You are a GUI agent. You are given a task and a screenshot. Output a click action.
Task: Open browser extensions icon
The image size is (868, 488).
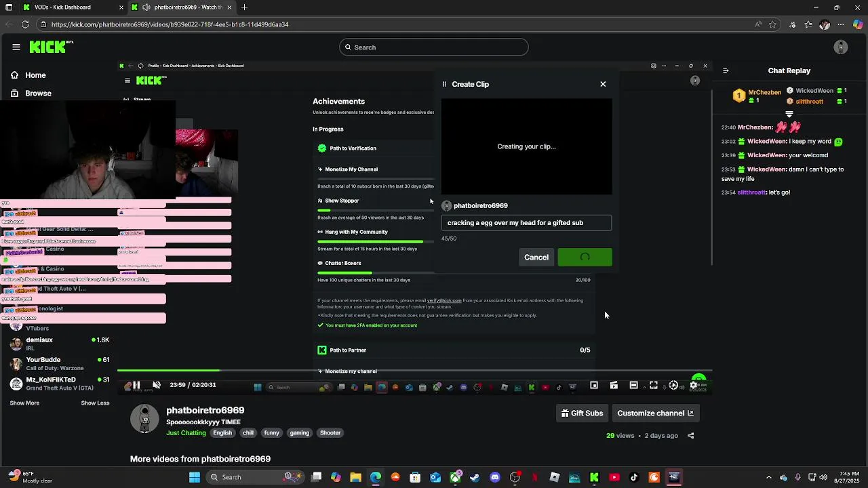click(x=792, y=24)
